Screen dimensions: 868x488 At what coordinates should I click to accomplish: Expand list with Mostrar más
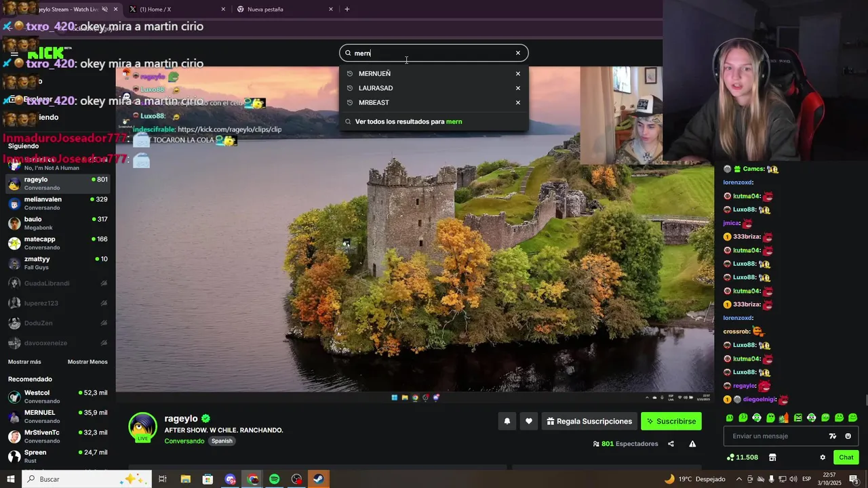[24, 362]
